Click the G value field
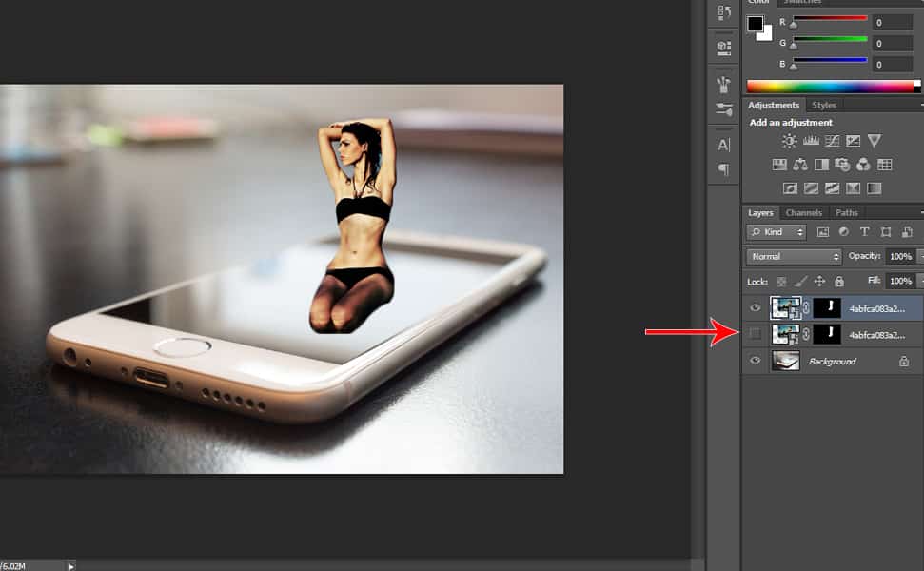 (x=893, y=44)
